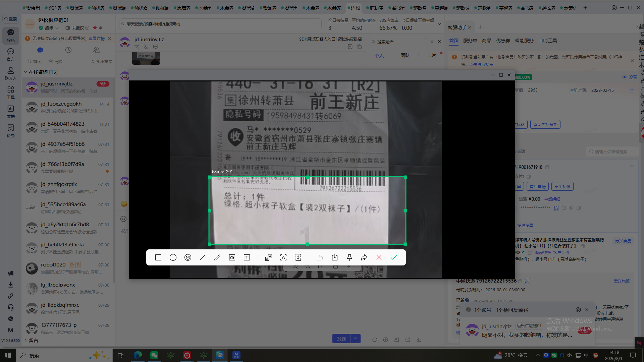
Task: Toggle the red heart icon beside 未授权
Action: pyautogui.click(x=95, y=28)
